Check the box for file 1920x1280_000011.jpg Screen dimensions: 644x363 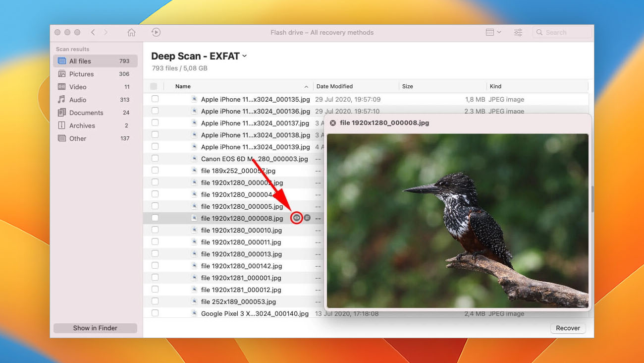(155, 242)
